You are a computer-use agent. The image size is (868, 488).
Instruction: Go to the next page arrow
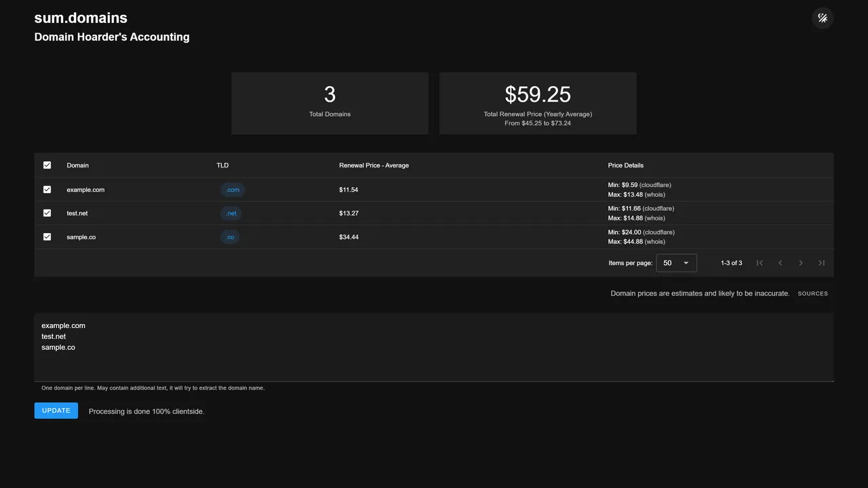coord(801,263)
